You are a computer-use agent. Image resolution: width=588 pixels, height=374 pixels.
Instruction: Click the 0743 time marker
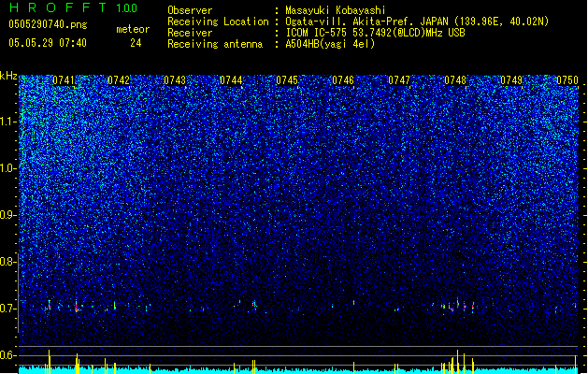[x=175, y=80]
